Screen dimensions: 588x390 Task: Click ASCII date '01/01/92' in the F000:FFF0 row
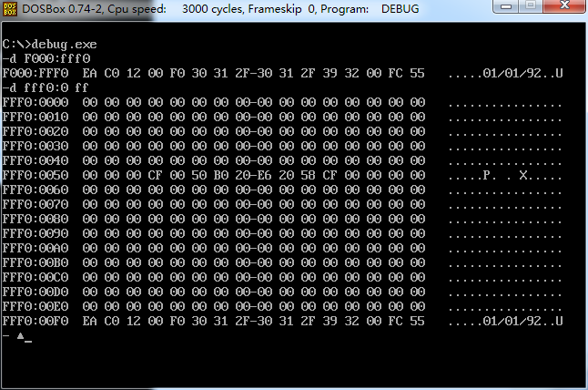[512, 73]
